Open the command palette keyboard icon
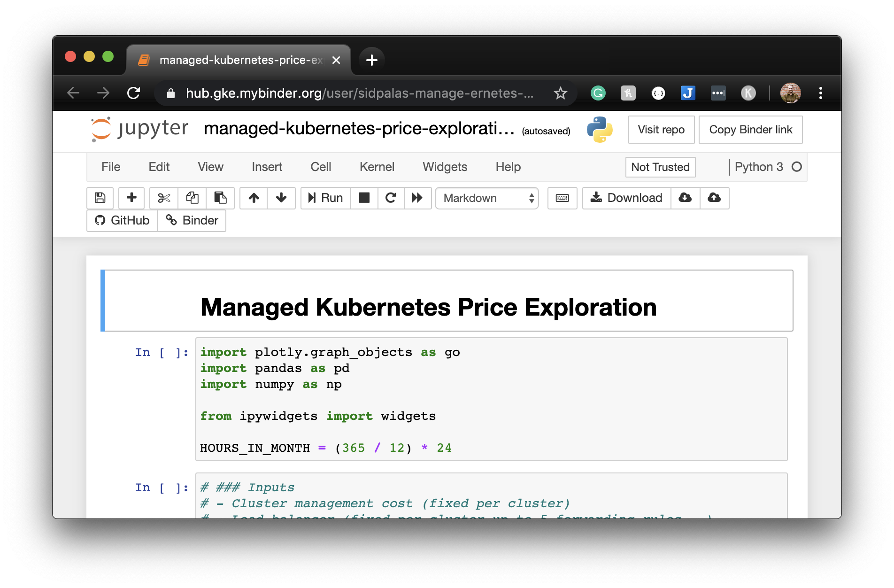Viewport: 894px width, 588px height. 562,198
